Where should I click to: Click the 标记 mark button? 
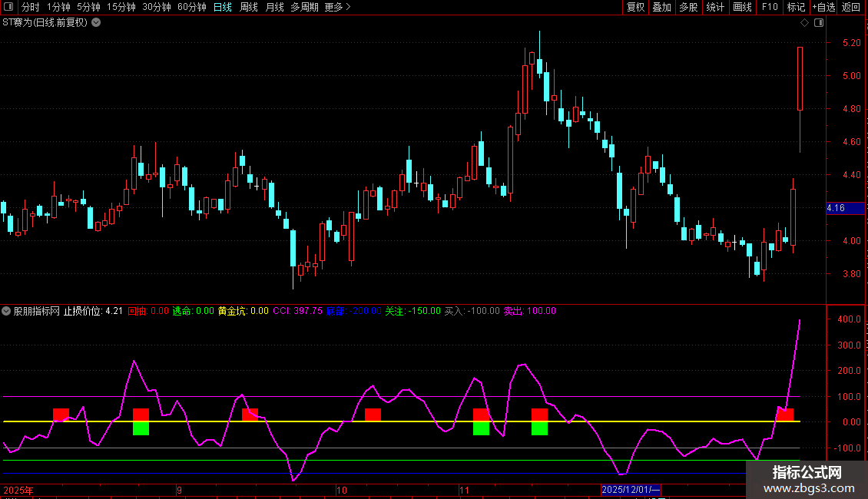point(796,8)
